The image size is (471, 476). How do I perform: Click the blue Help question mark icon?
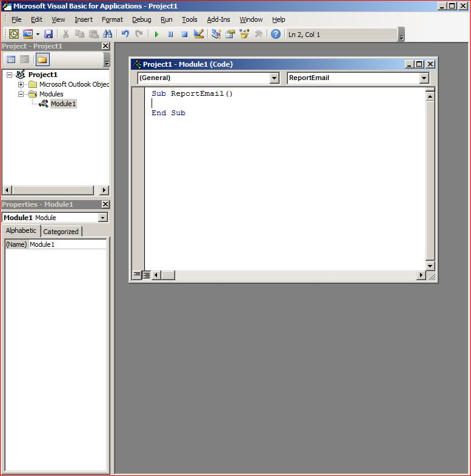pos(276,34)
